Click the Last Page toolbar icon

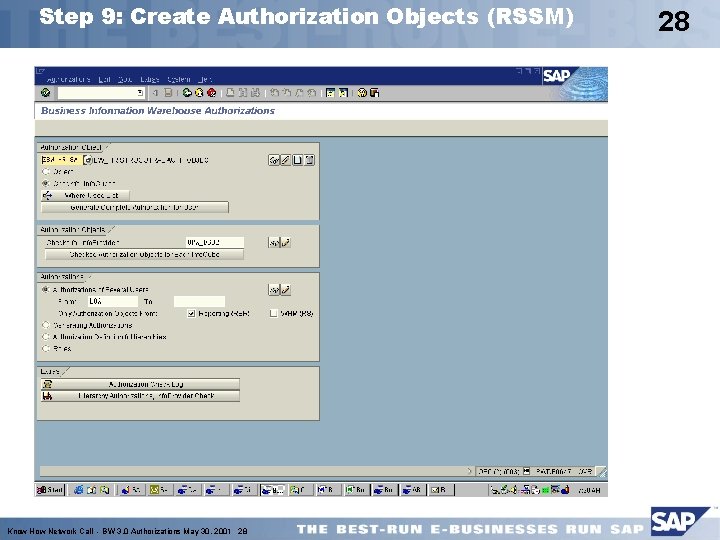click(x=311, y=93)
